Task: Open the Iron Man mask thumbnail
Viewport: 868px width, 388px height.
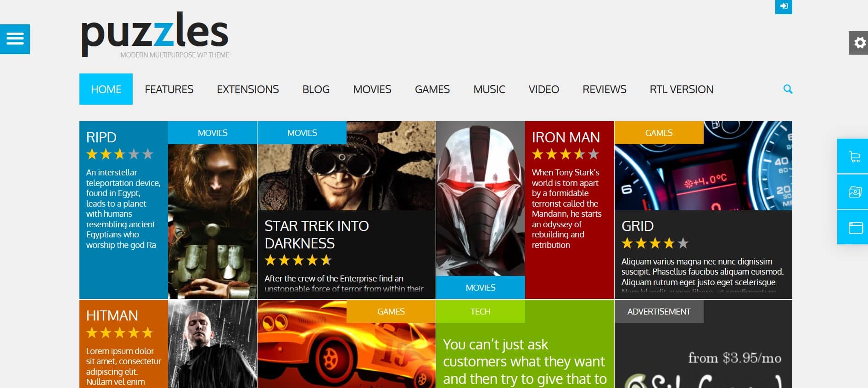Action: (x=481, y=198)
